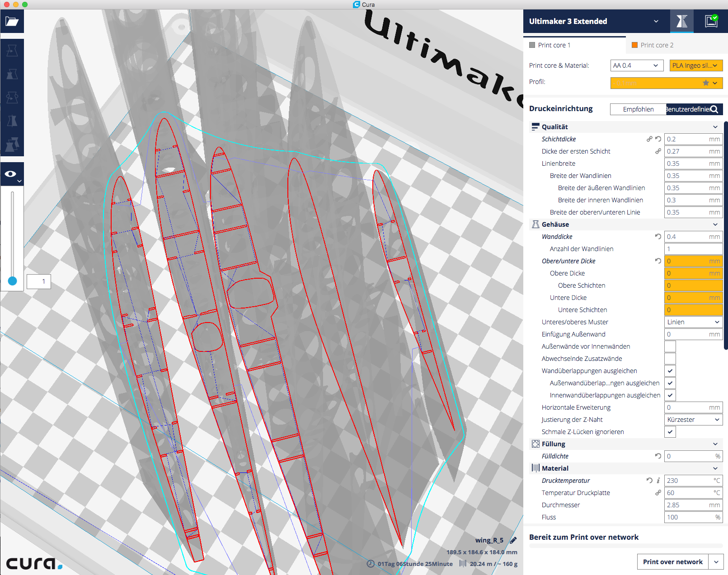Click the Durchmesser value field 2.85
Screen dimensions: 728x575
(694, 505)
